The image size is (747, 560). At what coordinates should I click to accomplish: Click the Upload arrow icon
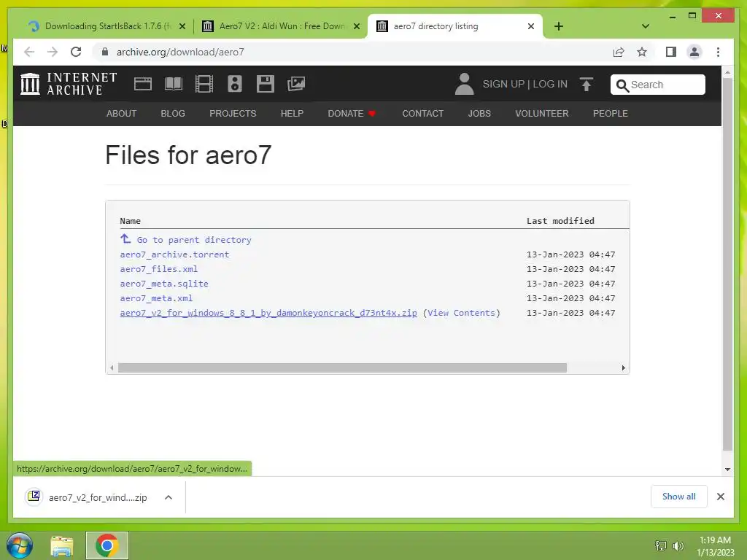pos(587,85)
